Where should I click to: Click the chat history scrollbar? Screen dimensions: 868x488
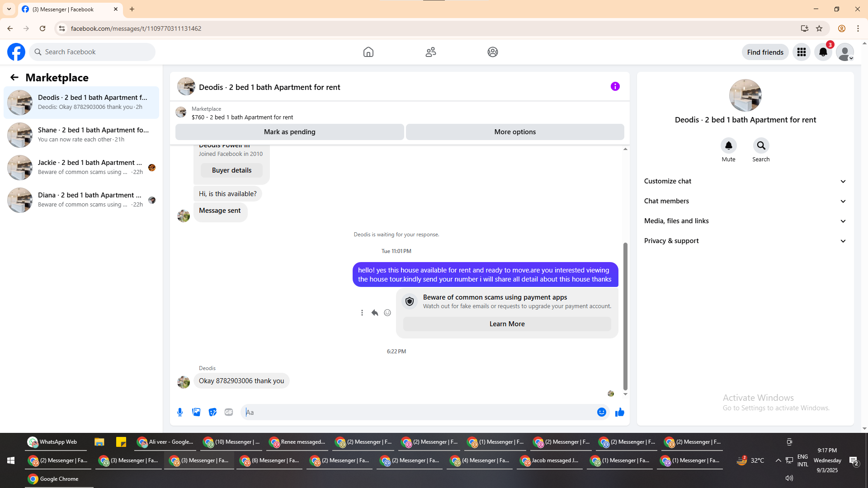[x=625, y=316]
